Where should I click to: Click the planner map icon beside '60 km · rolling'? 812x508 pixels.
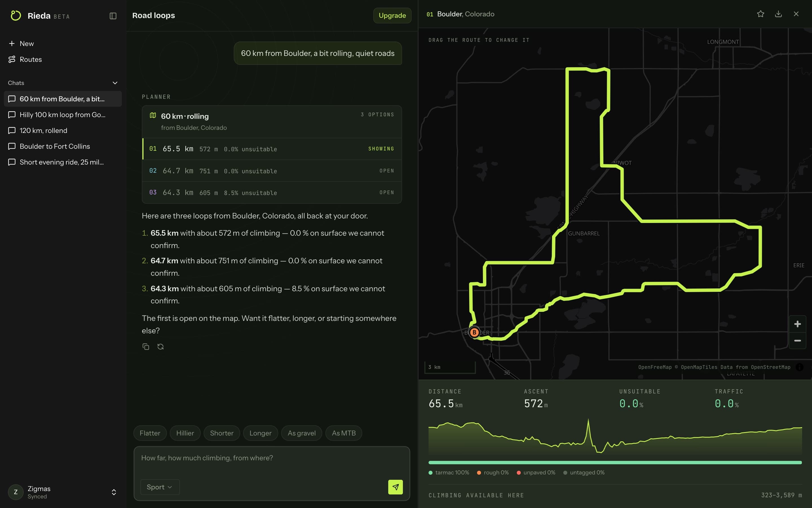(x=153, y=116)
